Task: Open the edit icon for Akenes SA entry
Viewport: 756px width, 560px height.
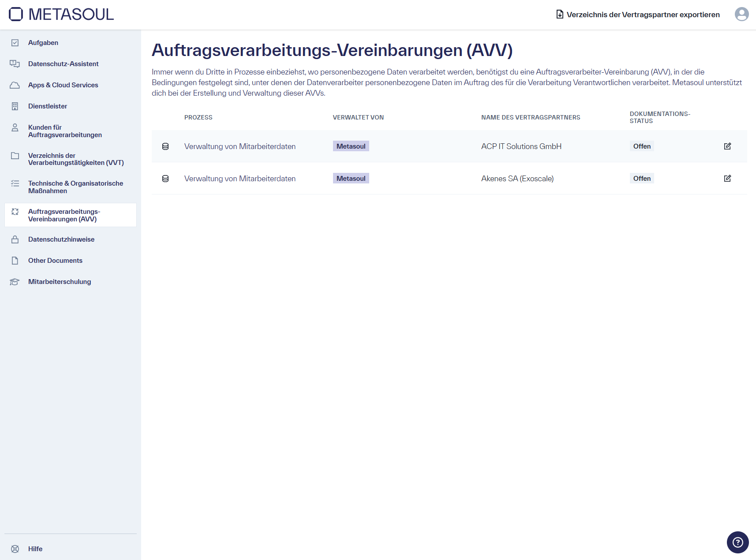Action: [x=728, y=178]
